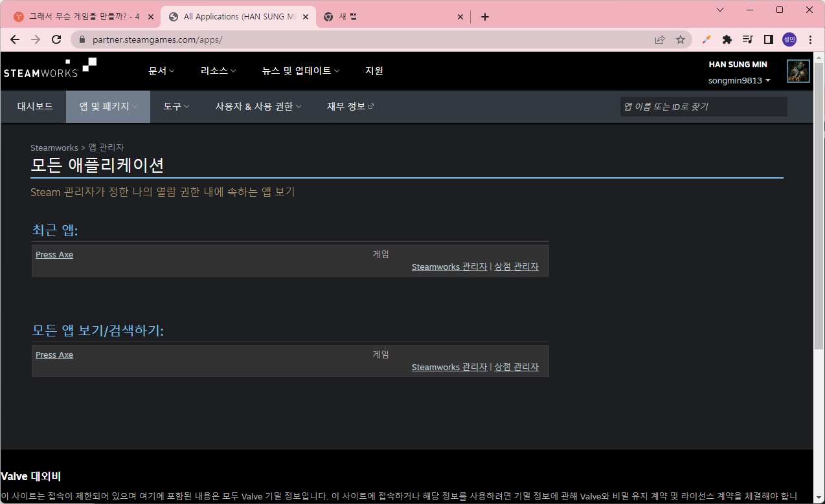Close the first tab '그래서 무슨 게임을 만들까?'
The image size is (825, 504).
pyautogui.click(x=151, y=17)
